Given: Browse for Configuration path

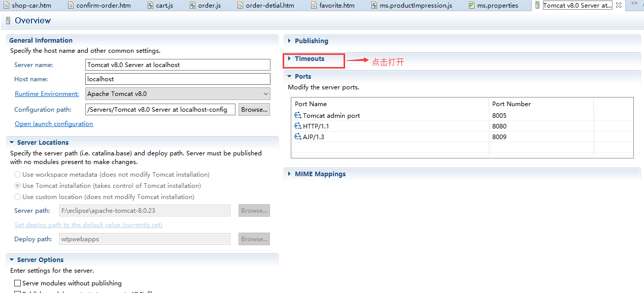Looking at the screenshot, I should (x=254, y=109).
